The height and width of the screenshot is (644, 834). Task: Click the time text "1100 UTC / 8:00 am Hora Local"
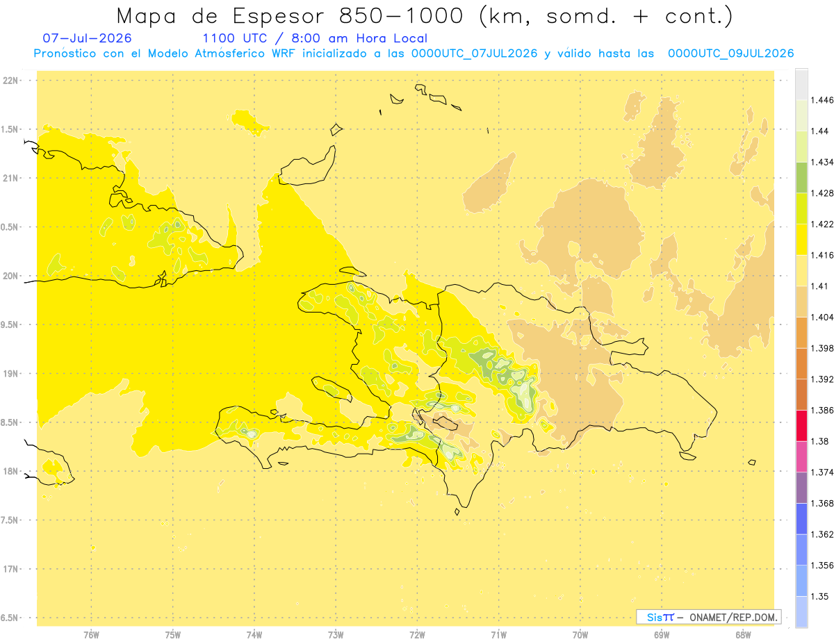pos(315,38)
